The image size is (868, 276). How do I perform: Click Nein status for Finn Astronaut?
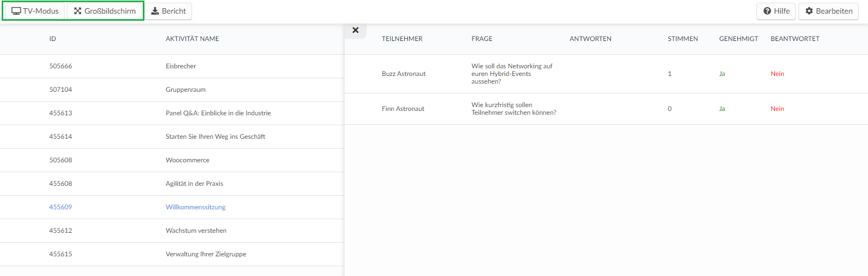point(777,109)
